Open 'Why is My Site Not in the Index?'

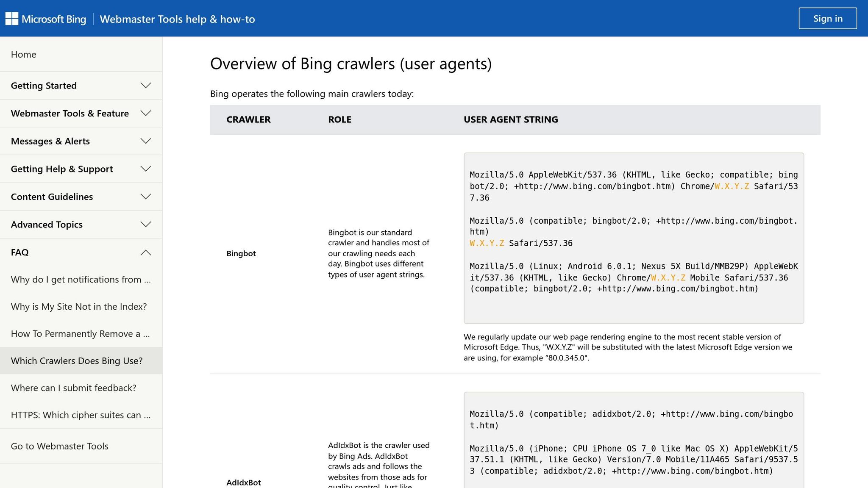[x=79, y=307]
